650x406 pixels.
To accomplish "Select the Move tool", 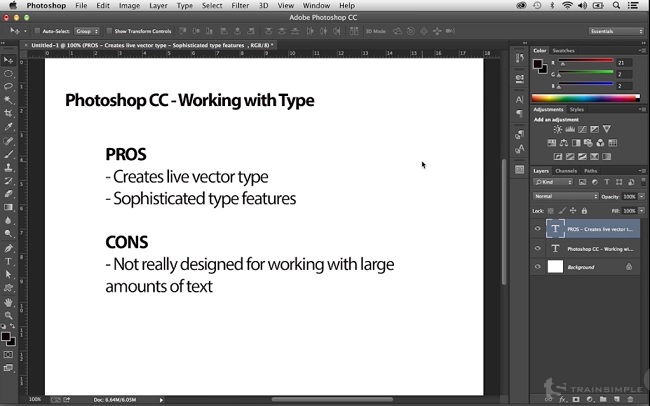I will [x=8, y=61].
